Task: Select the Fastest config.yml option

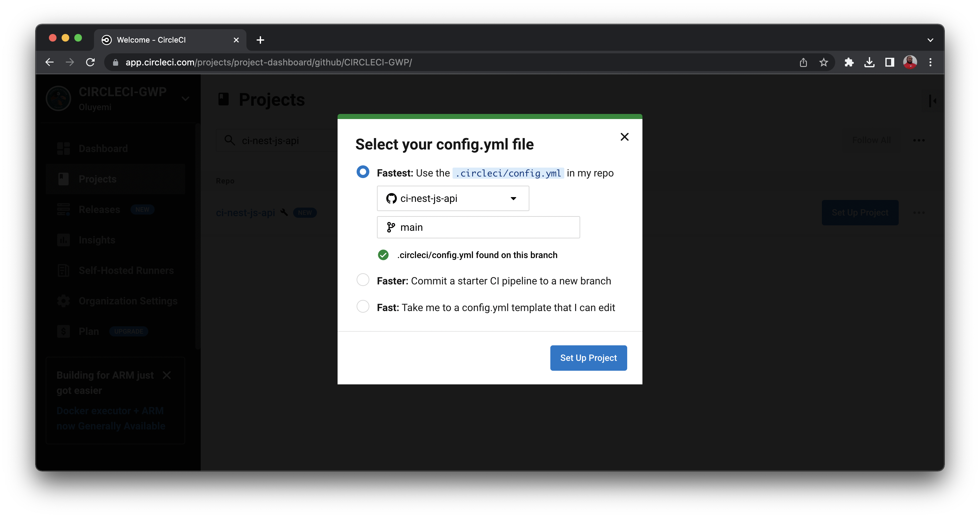Action: click(x=363, y=172)
